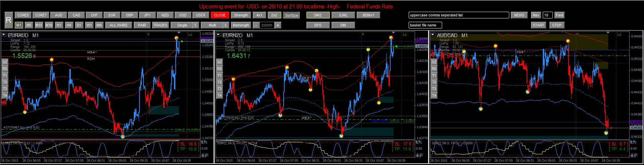Viewport: 644px width, 165px height.
Task: Select the MN timeframe
Action: point(99,25)
